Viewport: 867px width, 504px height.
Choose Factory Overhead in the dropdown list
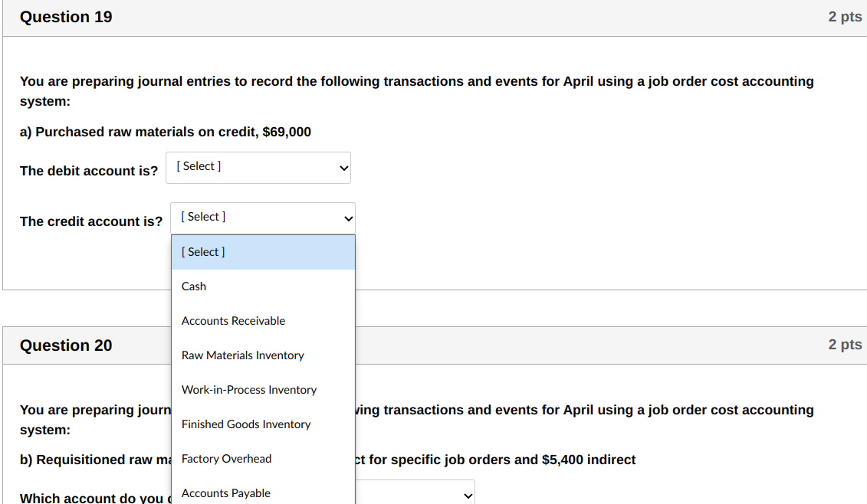click(x=226, y=458)
